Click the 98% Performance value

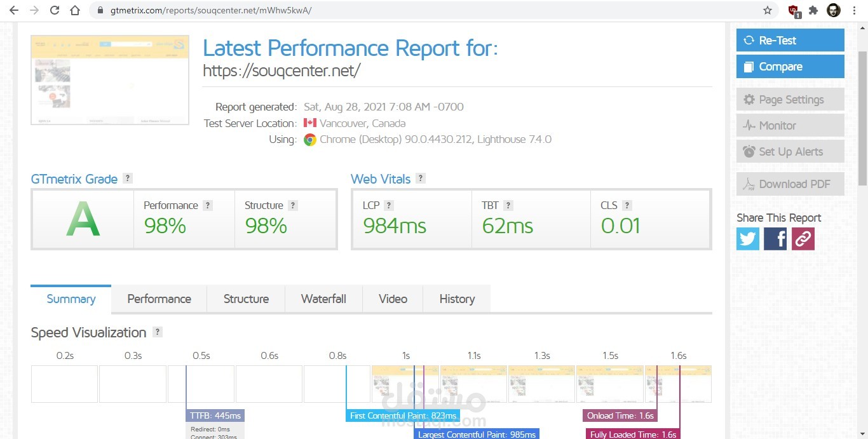click(165, 226)
